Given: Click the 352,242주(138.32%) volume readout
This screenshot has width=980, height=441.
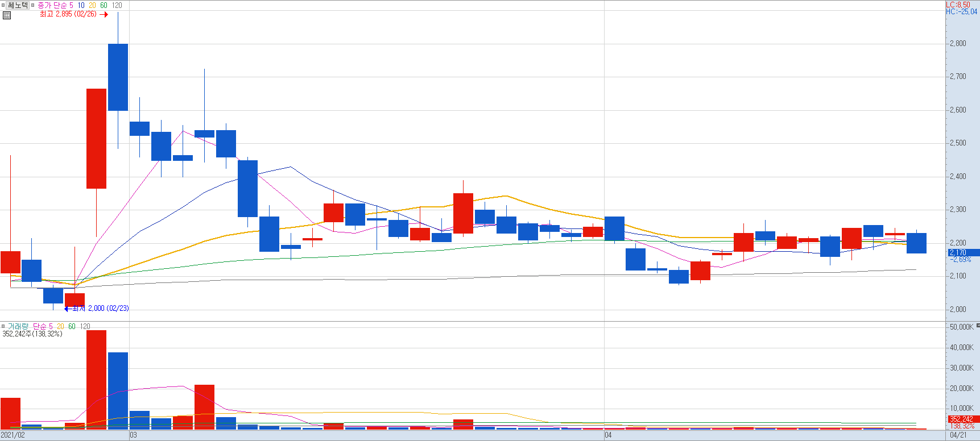Looking at the screenshot, I should (x=32, y=334).
